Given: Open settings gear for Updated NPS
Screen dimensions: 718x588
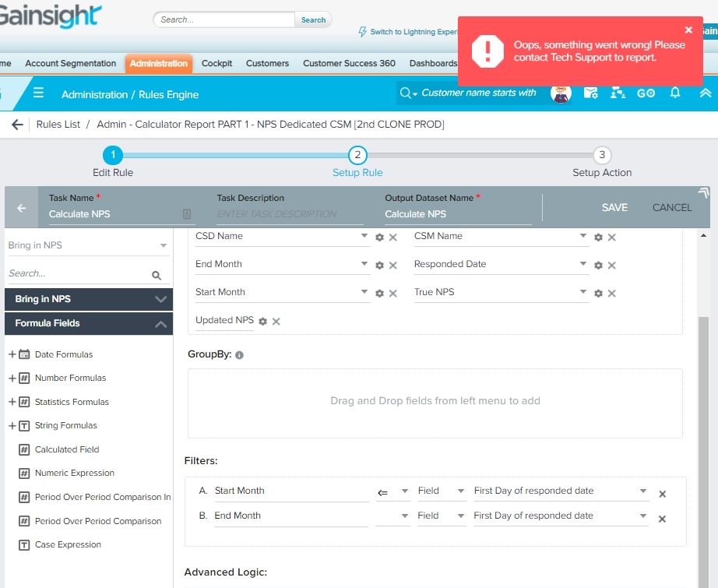Looking at the screenshot, I should (x=263, y=322).
